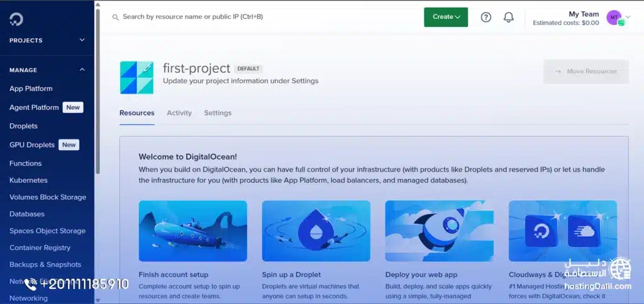The width and height of the screenshot is (644, 304).
Task: Open the notifications bell icon
Action: point(509,17)
